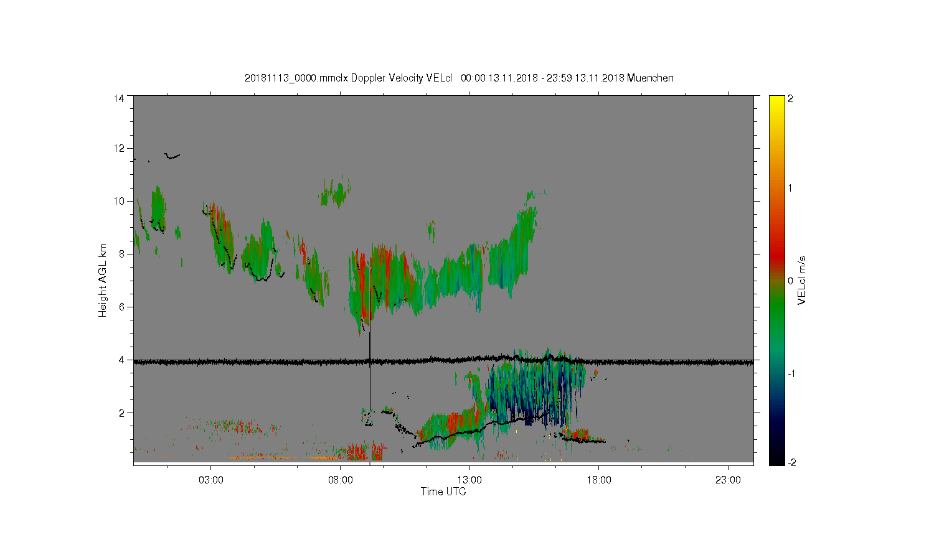Click the height axis label 4
Screen dimensions: 934x560
121,360
